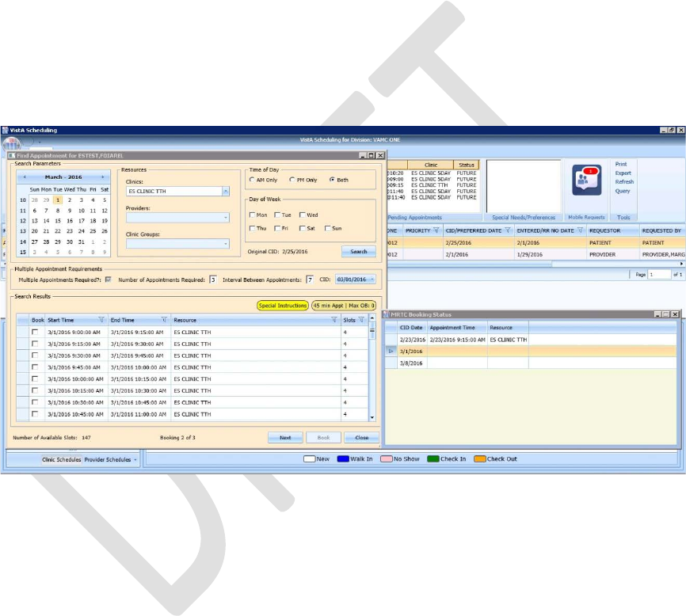Viewport: 686px width, 616px height.
Task: Click the Next button
Action: pos(285,438)
